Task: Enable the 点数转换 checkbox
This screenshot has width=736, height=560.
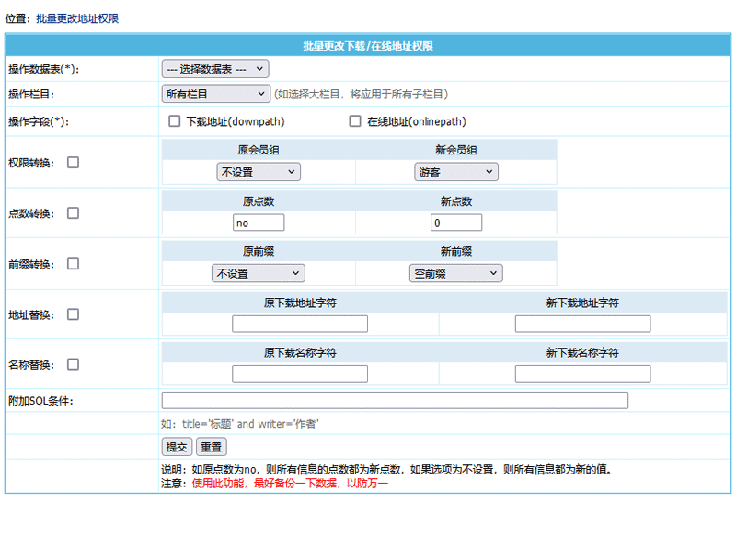Action: [74, 213]
